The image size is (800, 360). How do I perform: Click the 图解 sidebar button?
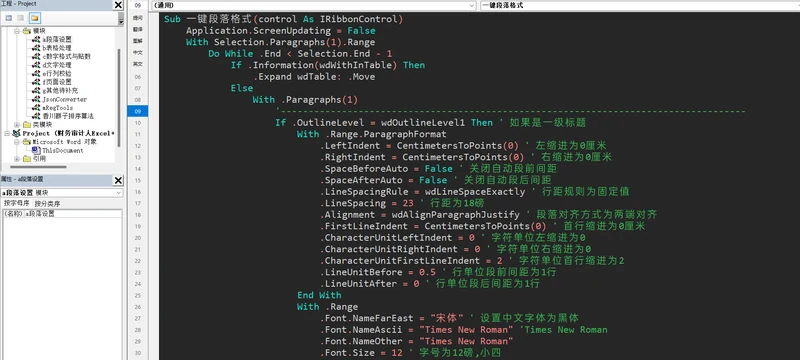pos(138,41)
